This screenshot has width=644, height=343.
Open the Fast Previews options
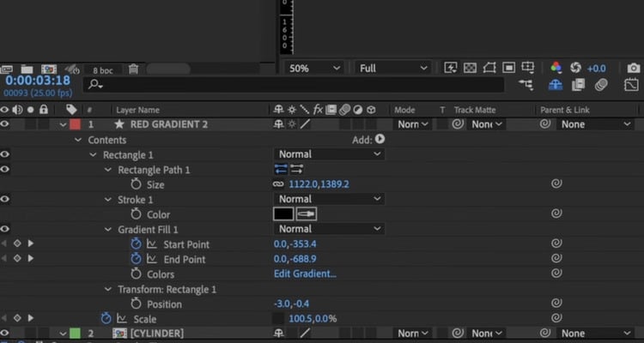coord(451,68)
